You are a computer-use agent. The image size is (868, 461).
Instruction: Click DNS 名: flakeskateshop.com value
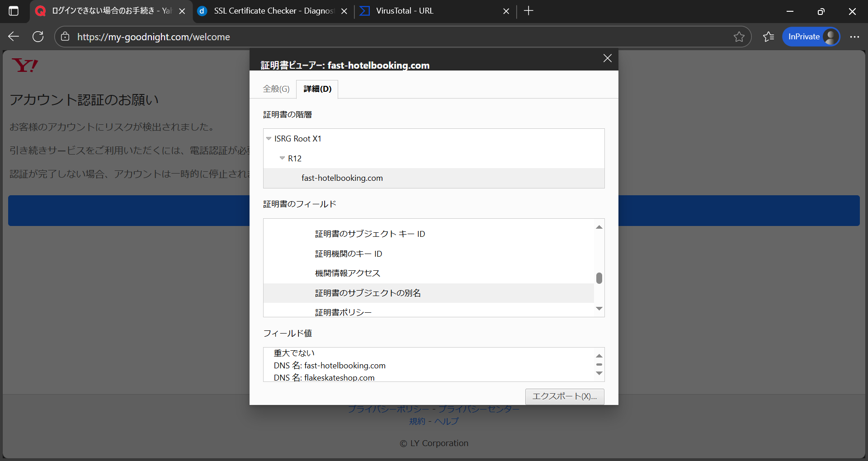click(x=324, y=377)
